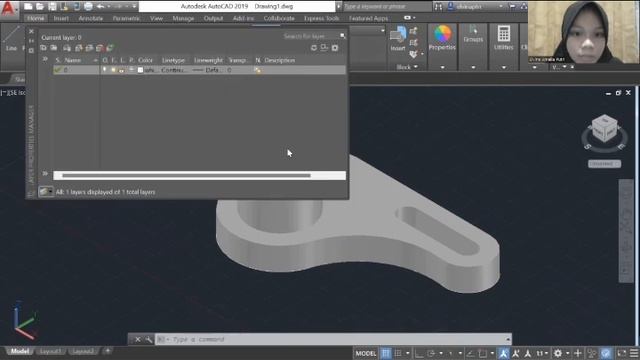Screen dimensions: 640x360
Task: Open the annotation scale 1:1 dropdown
Action: coord(542,353)
